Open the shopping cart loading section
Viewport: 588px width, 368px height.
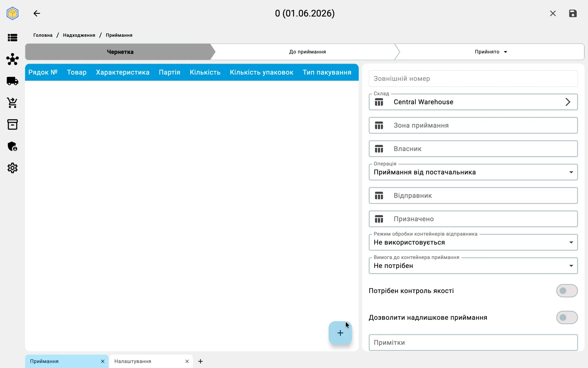13,103
